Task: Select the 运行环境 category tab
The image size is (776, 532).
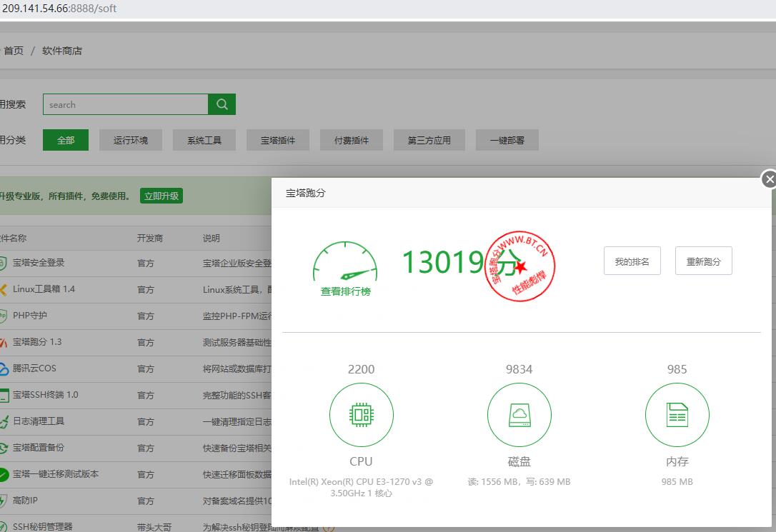Action: pyautogui.click(x=131, y=140)
